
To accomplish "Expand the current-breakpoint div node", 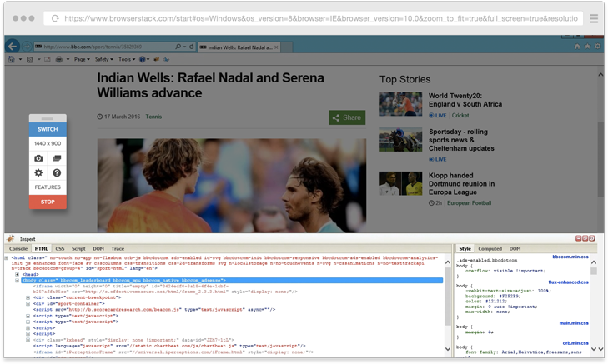I will [x=28, y=297].
